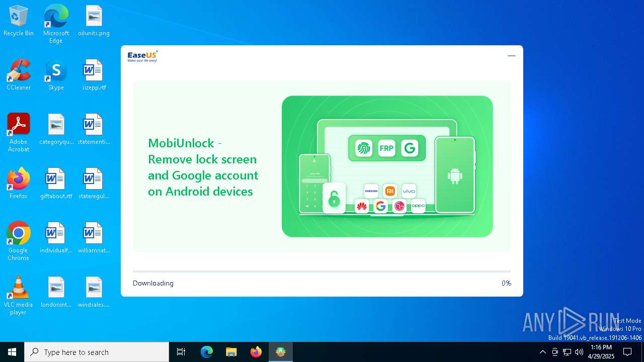This screenshot has height=362, width=644.
Task: Open Firefox from the taskbar
Action: [x=256, y=352]
